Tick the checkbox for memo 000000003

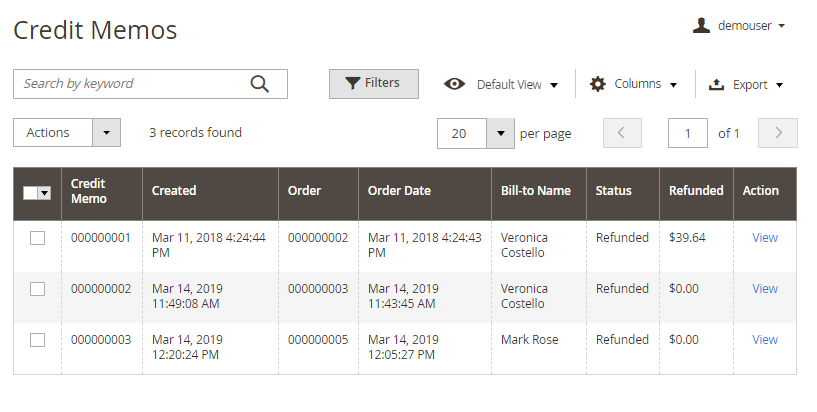[37, 340]
